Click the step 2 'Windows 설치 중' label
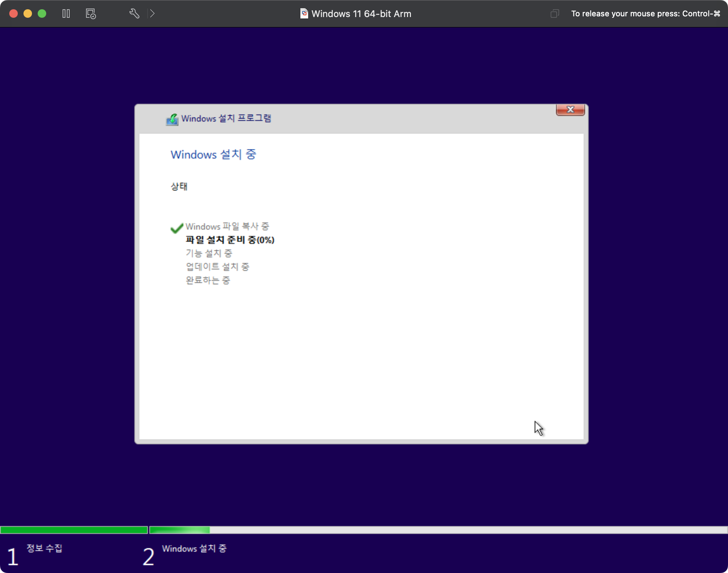728x573 pixels. pos(194,548)
